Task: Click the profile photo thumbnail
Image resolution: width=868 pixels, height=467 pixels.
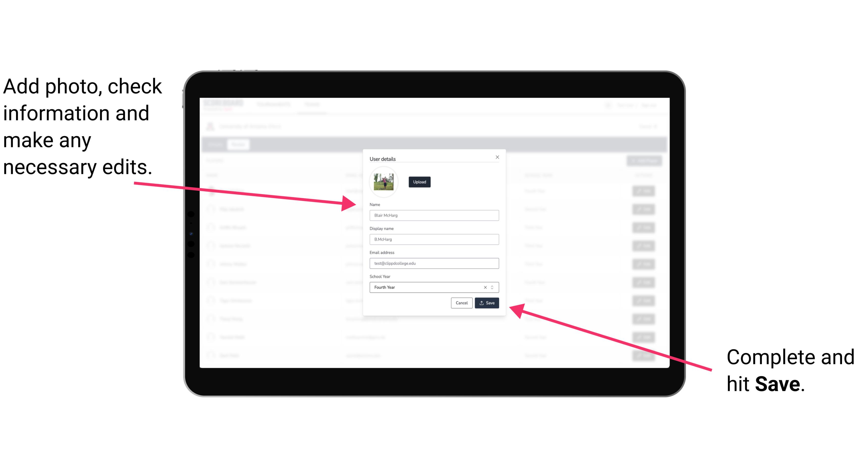Action: (383, 181)
